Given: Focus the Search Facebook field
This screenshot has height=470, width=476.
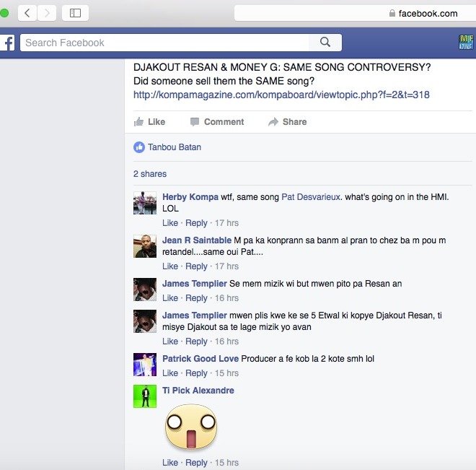Looking at the screenshot, I should point(164,43).
